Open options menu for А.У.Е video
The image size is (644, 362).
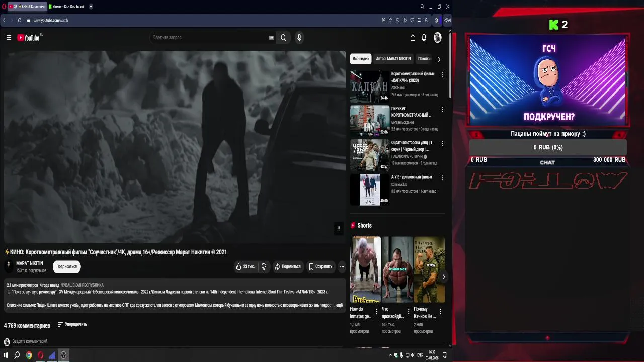coord(443,177)
